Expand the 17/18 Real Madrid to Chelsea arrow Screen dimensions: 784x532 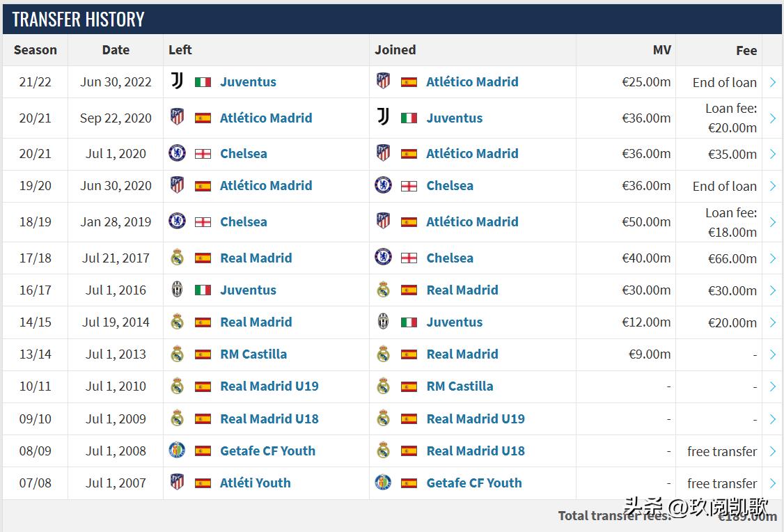[x=772, y=258]
